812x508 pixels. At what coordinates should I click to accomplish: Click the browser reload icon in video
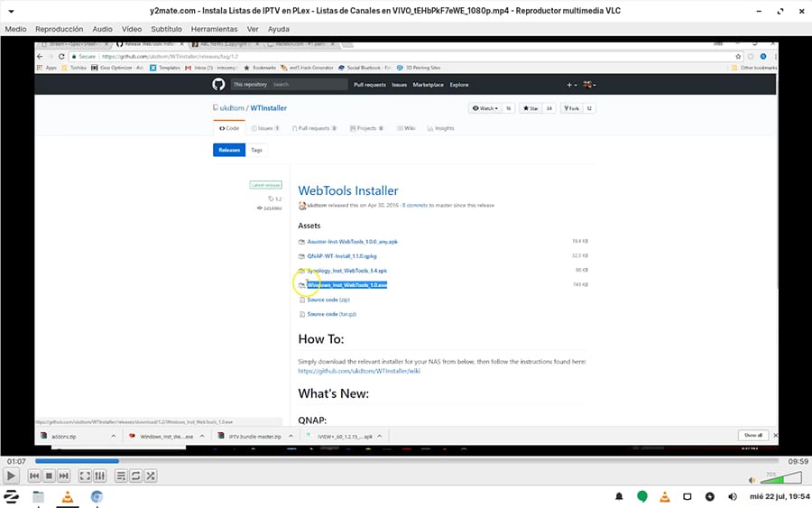pos(61,57)
